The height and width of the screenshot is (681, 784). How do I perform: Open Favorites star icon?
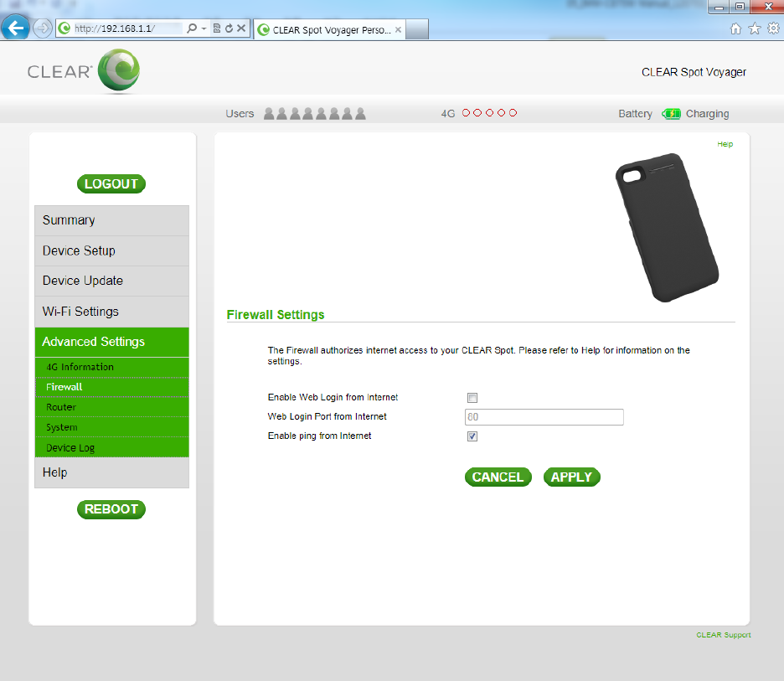755,28
